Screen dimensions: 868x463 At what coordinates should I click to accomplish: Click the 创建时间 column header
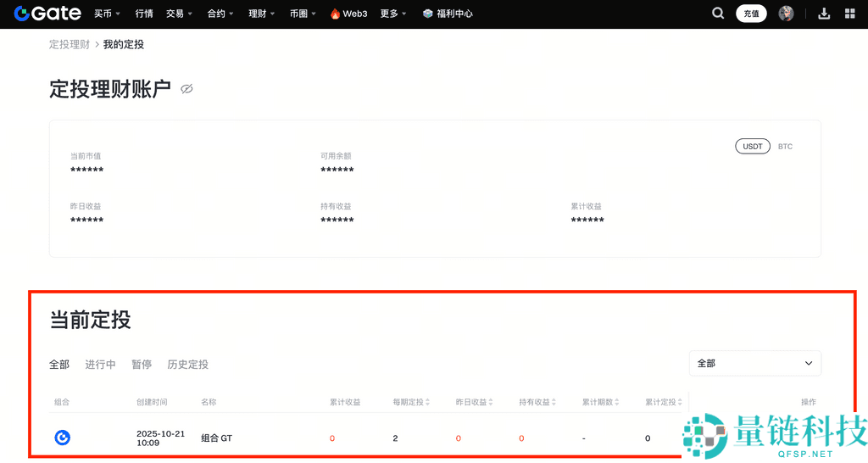pyautogui.click(x=152, y=402)
